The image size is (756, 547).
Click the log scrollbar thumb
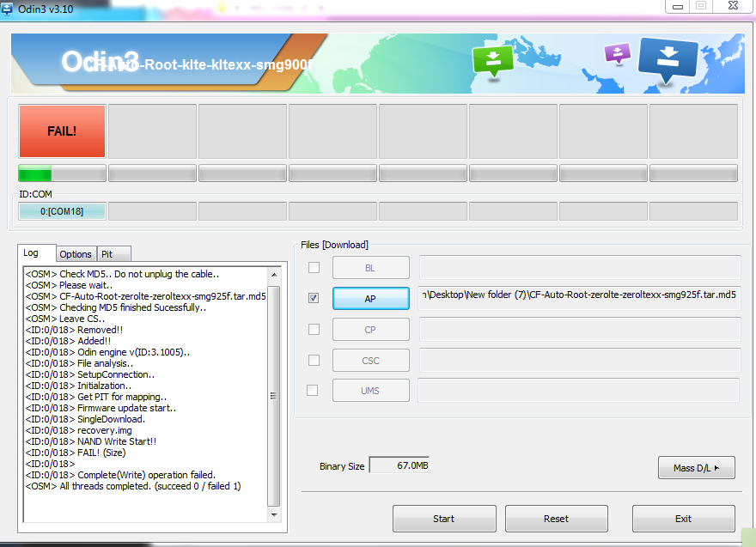pyautogui.click(x=273, y=396)
